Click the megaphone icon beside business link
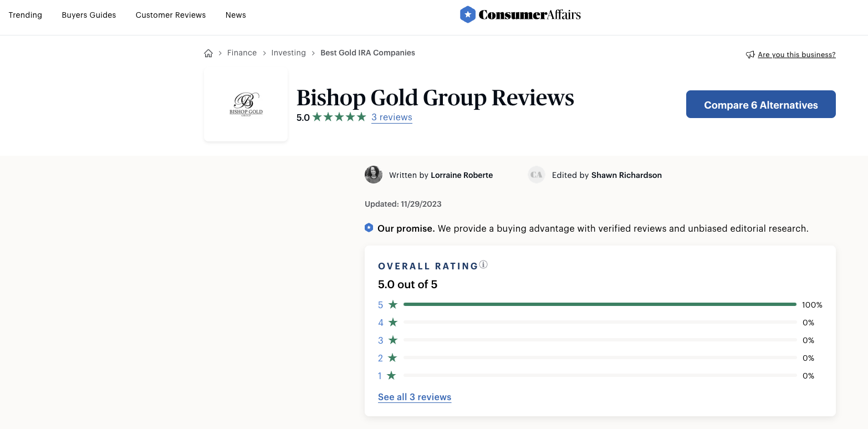The image size is (868, 429). click(x=750, y=54)
